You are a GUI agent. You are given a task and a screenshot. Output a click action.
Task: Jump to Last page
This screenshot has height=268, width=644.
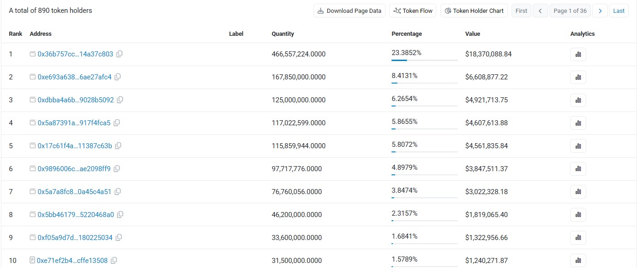point(619,11)
